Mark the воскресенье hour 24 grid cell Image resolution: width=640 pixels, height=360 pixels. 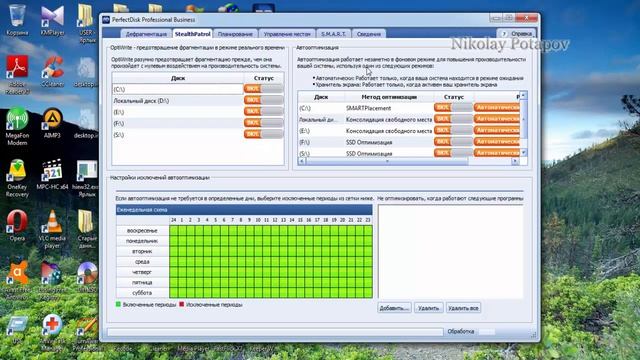coord(173,231)
